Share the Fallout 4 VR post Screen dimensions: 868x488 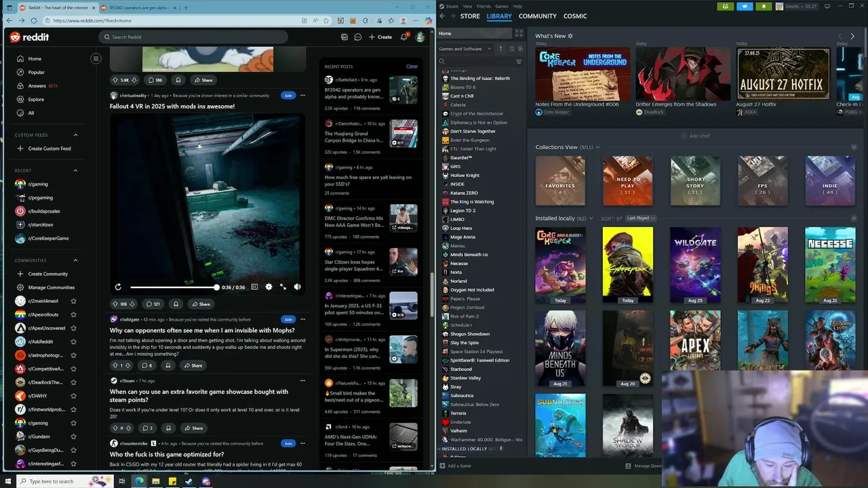click(x=201, y=304)
